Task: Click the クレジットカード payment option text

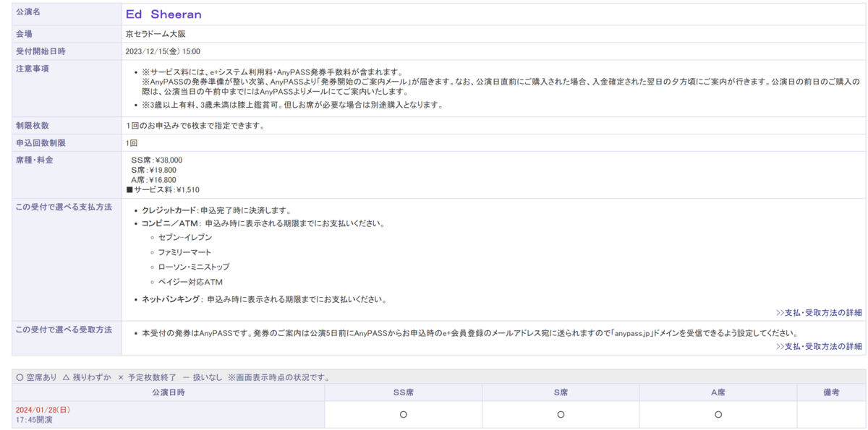Action: point(216,211)
